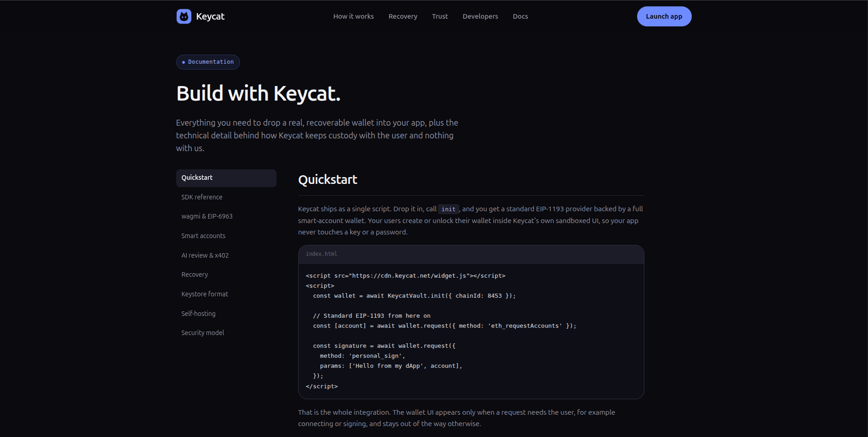Viewport: 868px width, 437px height.
Task: Click the closing </script> tag line
Action: [322, 386]
